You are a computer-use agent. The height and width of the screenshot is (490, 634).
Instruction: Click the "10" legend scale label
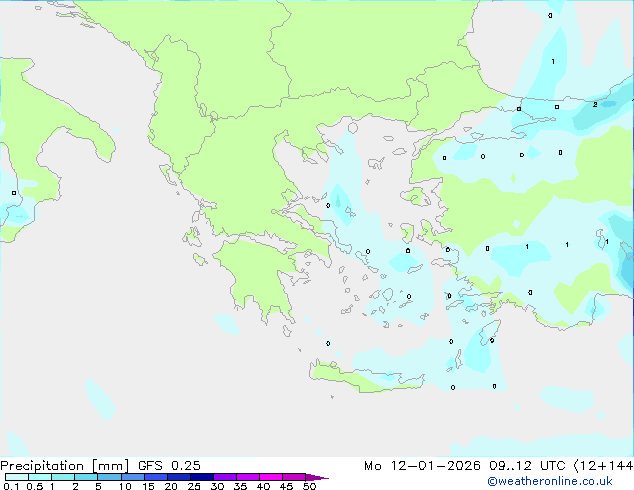pos(125,486)
